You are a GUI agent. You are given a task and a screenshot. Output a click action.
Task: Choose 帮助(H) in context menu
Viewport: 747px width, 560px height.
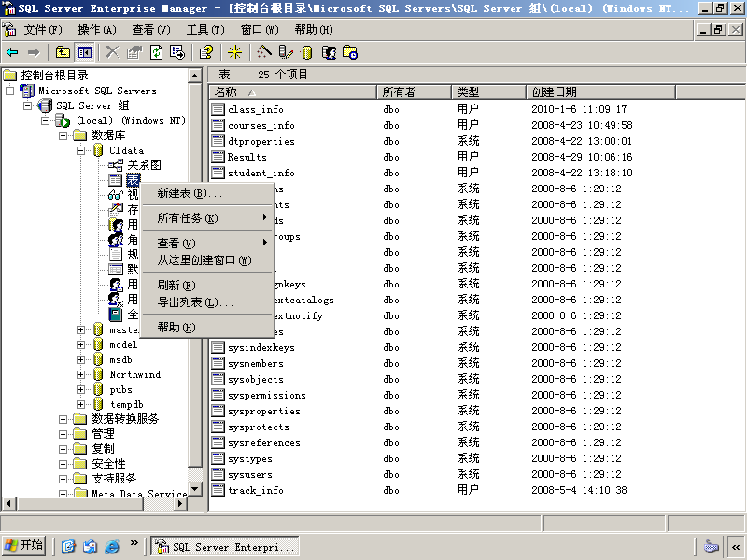(x=207, y=327)
